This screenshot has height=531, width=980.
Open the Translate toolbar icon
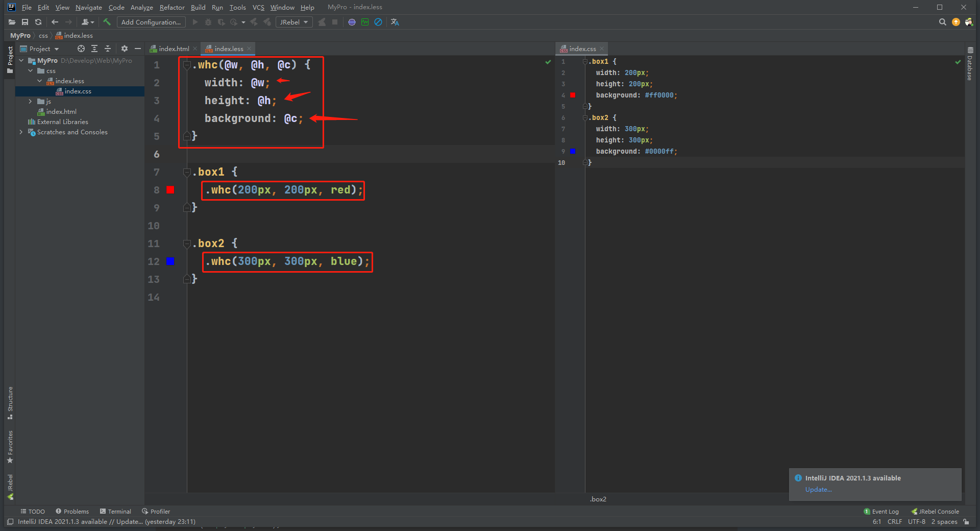[x=395, y=22]
